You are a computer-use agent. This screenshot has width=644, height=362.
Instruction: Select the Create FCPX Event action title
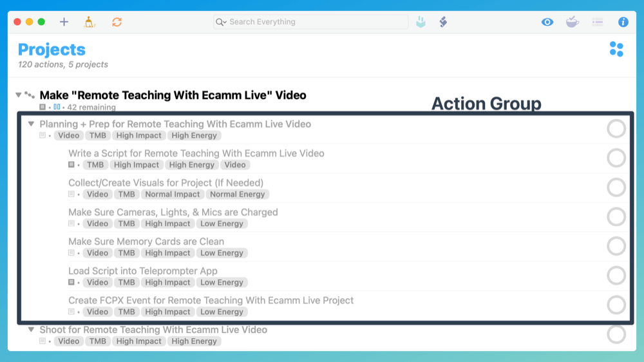[211, 300]
